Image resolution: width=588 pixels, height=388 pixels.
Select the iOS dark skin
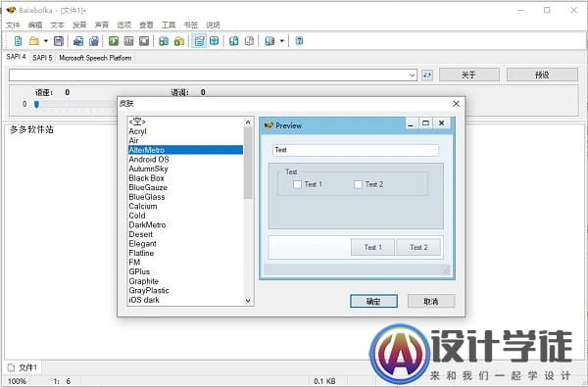tap(185, 300)
